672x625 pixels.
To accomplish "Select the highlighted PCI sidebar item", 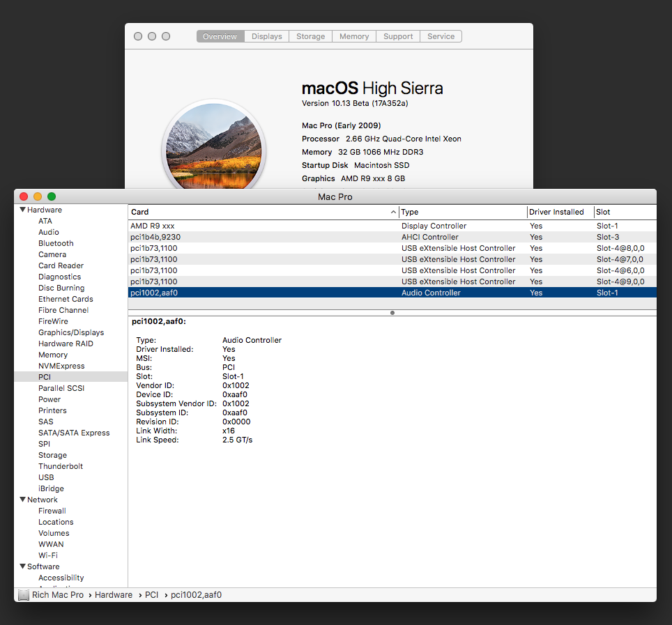I will 70,377.
